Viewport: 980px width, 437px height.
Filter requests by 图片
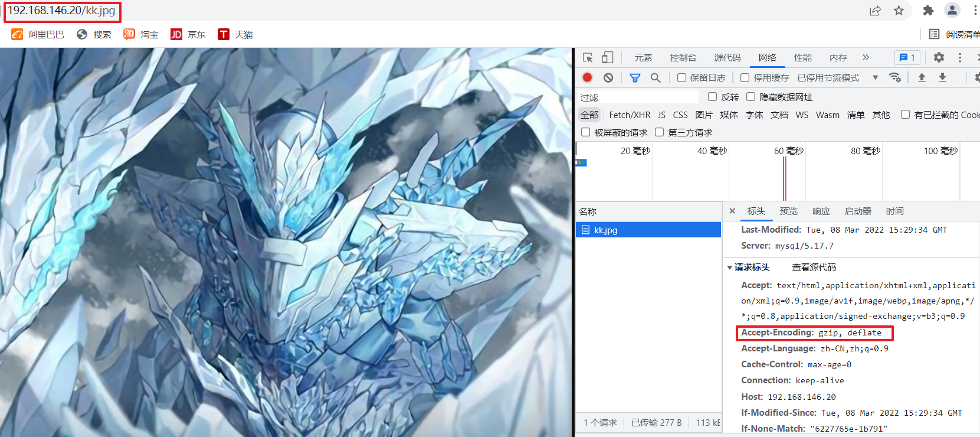click(x=704, y=115)
